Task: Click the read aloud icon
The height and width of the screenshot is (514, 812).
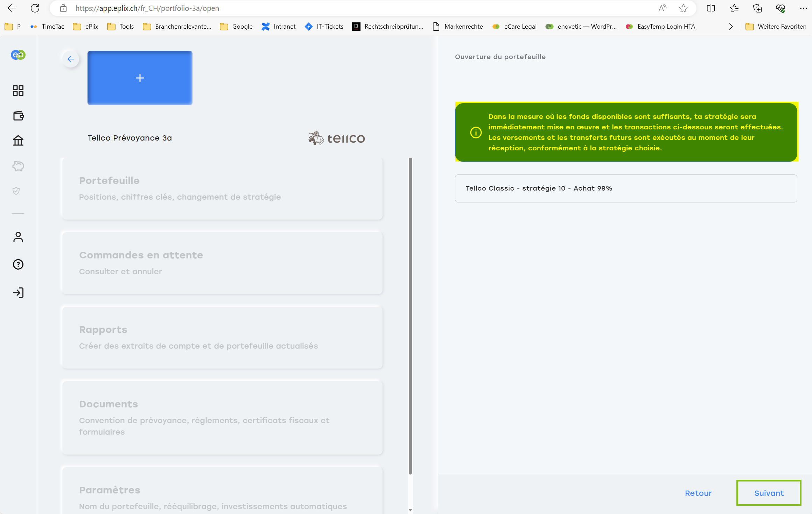Action: (662, 8)
